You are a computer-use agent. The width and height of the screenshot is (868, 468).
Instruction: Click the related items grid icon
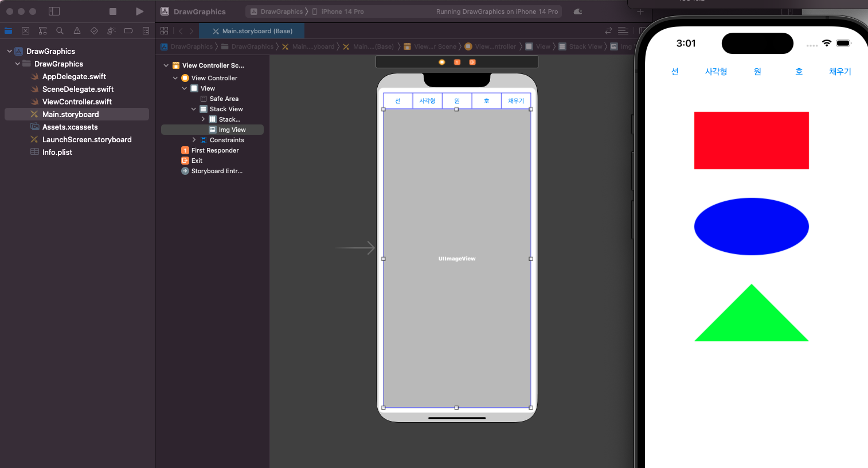pyautogui.click(x=165, y=31)
